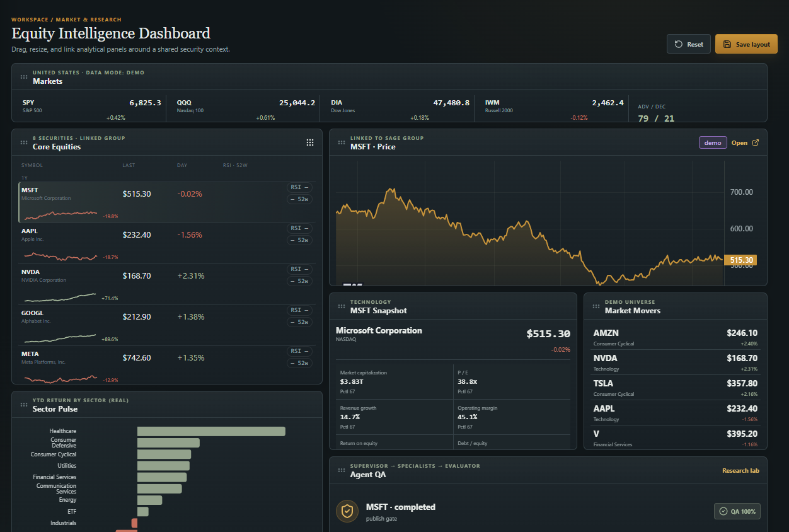Click the Consumer Defensive sector bar
The image size is (789, 532).
coord(168,443)
